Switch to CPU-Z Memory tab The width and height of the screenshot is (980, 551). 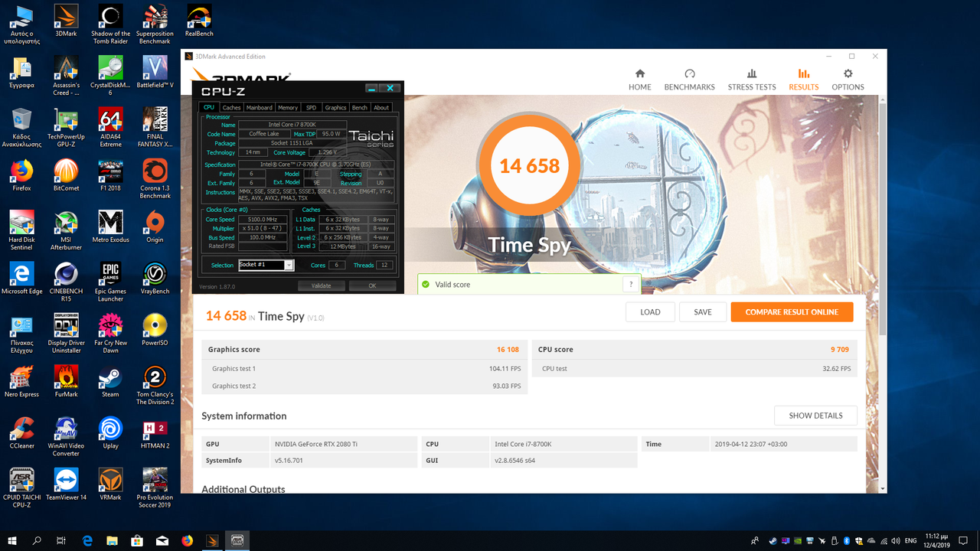coord(288,108)
